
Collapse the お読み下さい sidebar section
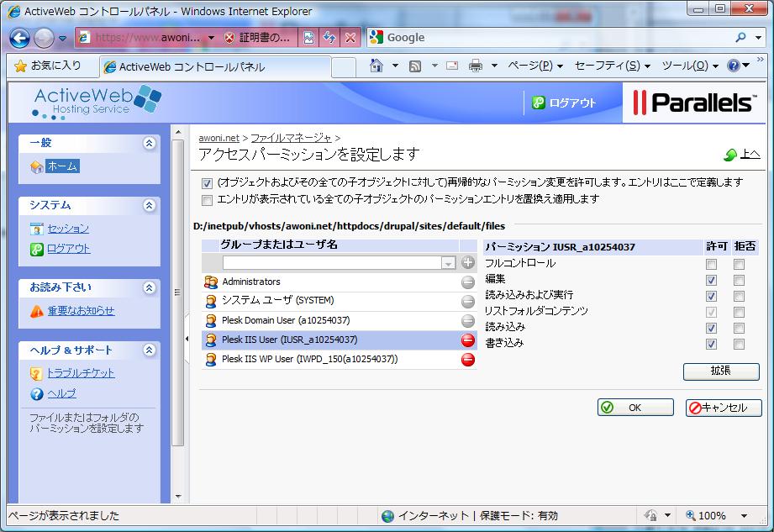pyautogui.click(x=149, y=287)
